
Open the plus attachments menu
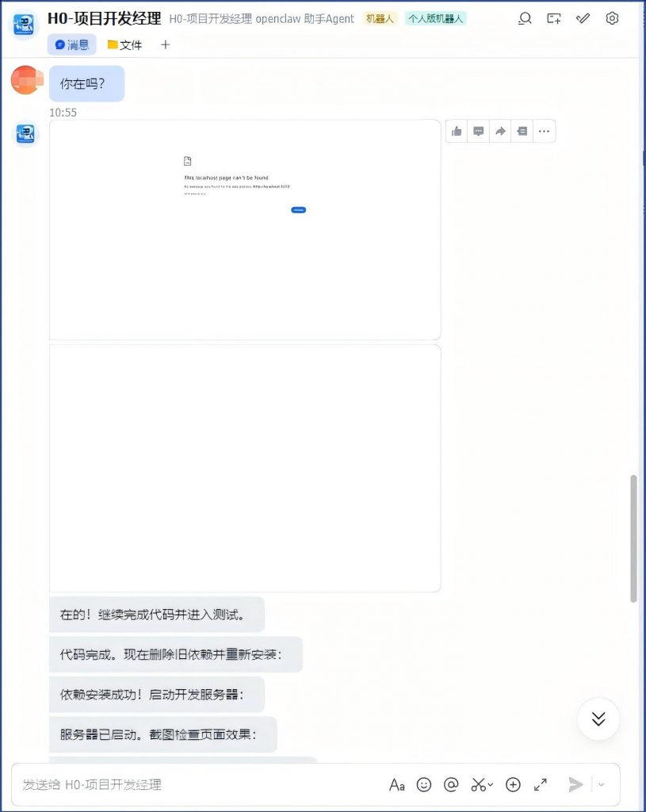tap(513, 785)
